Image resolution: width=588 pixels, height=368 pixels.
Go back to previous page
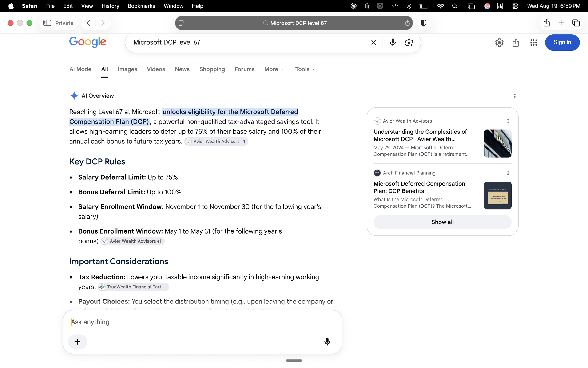pos(88,23)
